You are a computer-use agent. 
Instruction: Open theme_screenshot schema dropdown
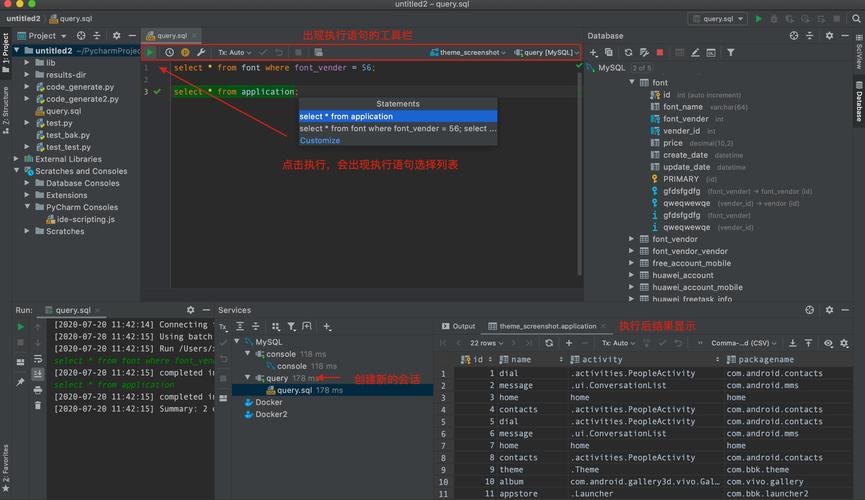[x=468, y=52]
